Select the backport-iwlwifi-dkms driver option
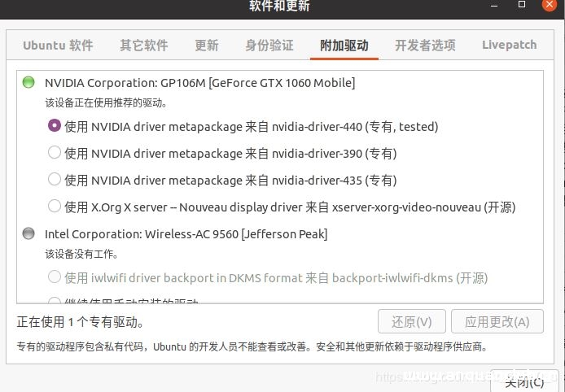 pos(55,277)
